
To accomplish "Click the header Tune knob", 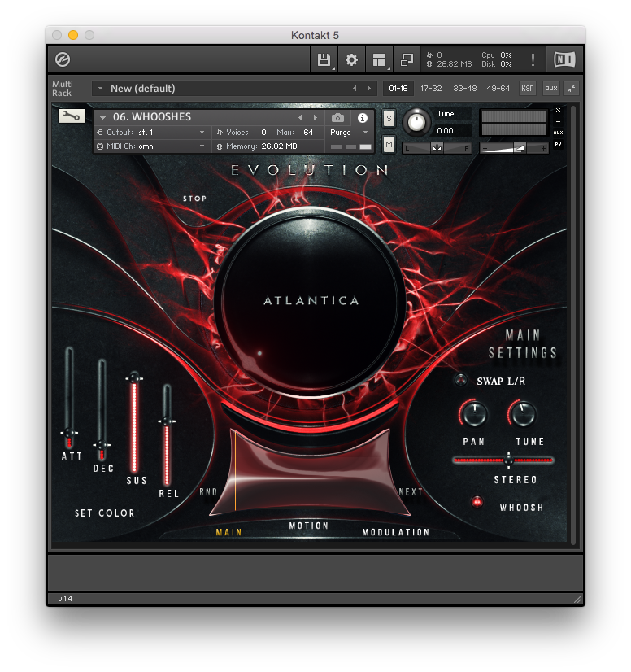I will [x=416, y=122].
